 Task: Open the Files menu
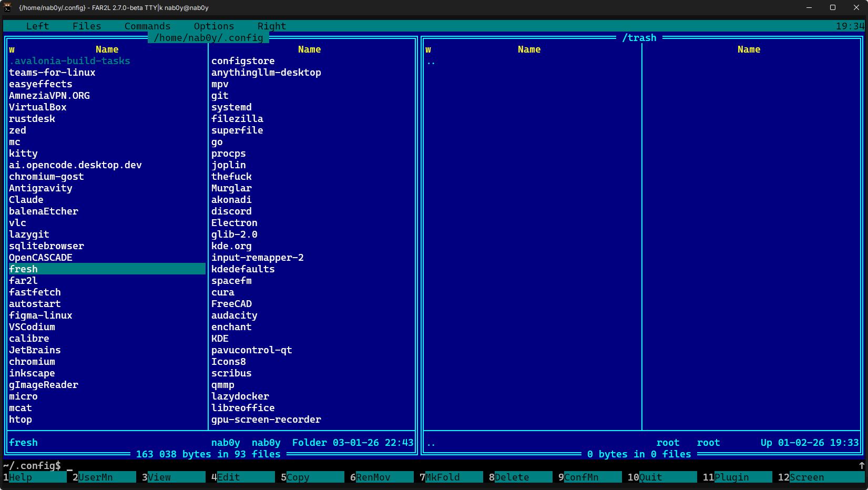(x=87, y=26)
